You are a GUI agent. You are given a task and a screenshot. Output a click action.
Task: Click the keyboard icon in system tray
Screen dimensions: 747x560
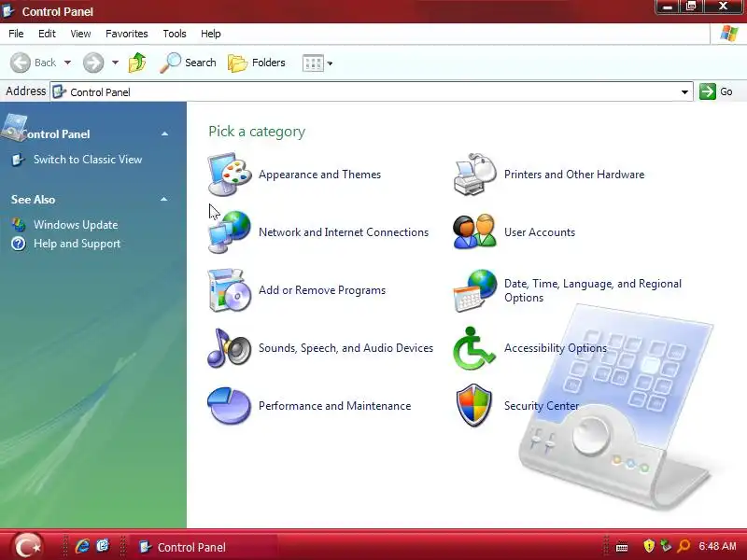point(622,547)
